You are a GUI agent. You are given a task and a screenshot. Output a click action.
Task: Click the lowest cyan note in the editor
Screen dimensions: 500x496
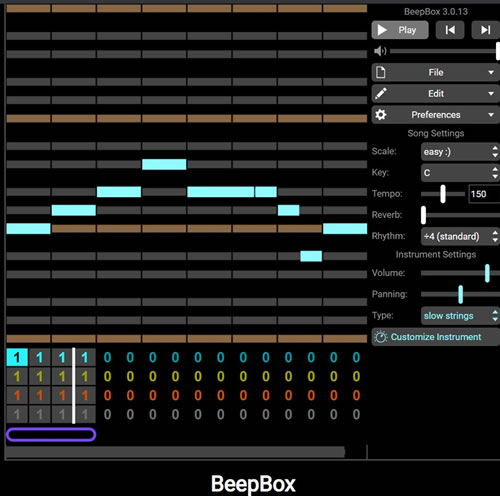(x=311, y=256)
